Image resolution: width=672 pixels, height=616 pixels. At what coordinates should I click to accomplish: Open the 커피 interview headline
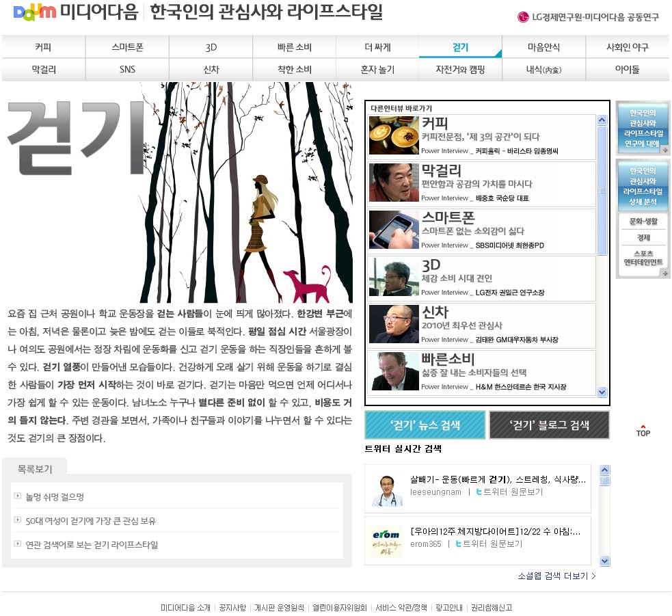[435, 123]
